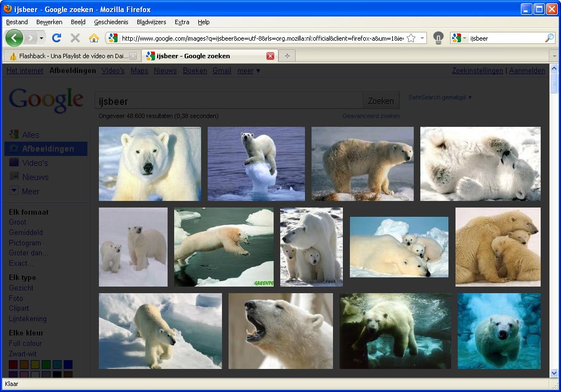Open the Geavanceerd zoeken link

click(x=371, y=116)
